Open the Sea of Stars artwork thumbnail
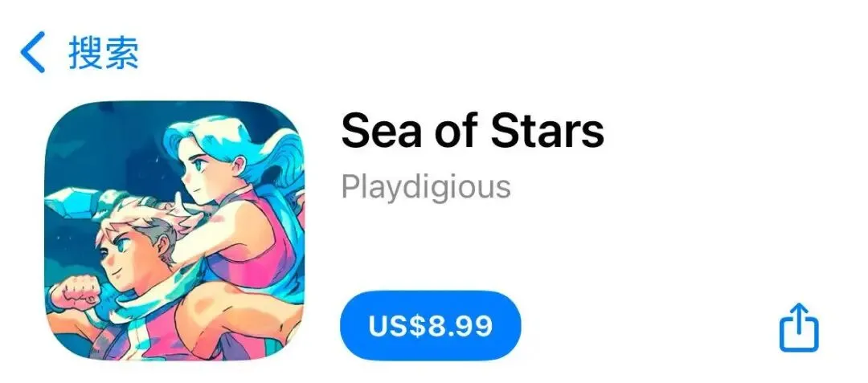This screenshot has width=868, height=383. click(x=174, y=230)
